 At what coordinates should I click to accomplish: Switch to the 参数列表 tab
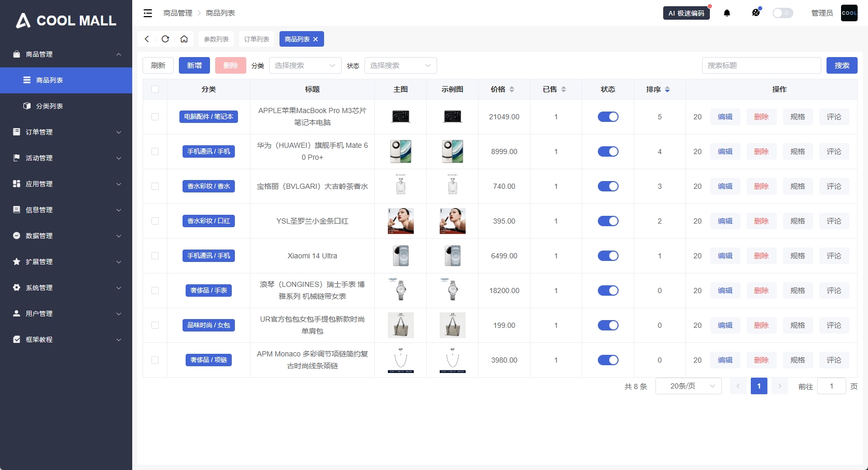tap(216, 39)
